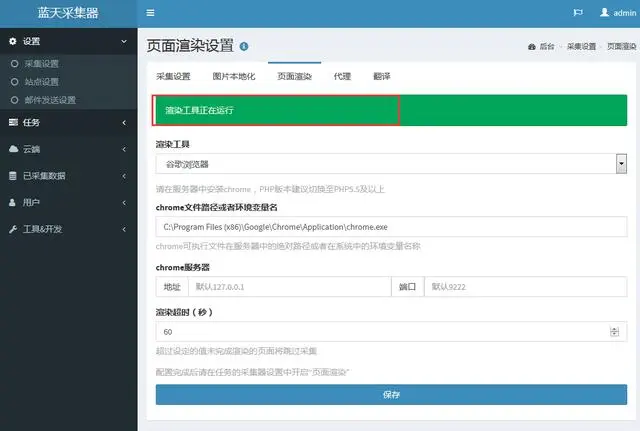
Task: Expand the 已采集数据 sidebar section
Action: coord(124,176)
